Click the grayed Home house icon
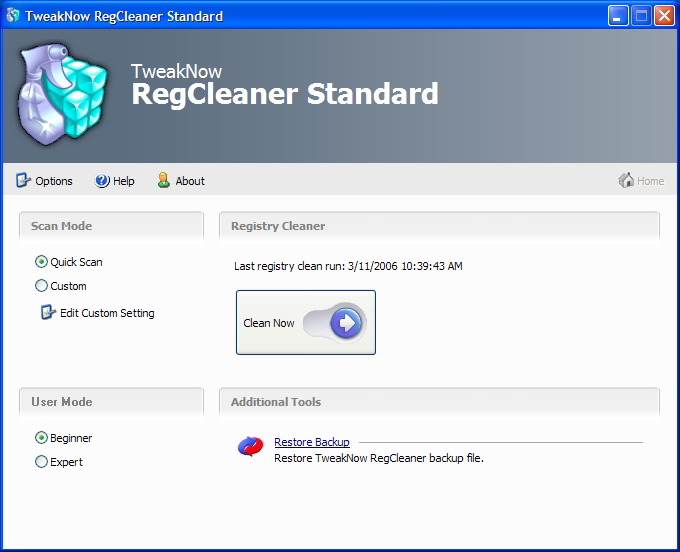 coord(626,180)
